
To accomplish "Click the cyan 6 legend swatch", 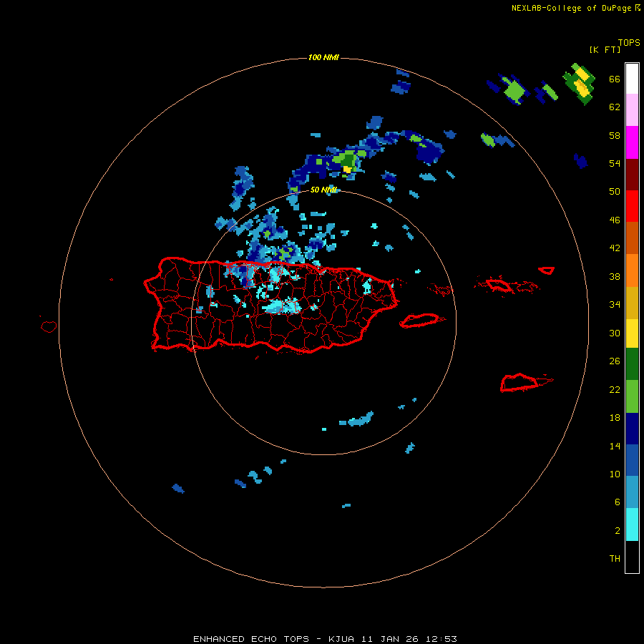I will (x=632, y=525).
